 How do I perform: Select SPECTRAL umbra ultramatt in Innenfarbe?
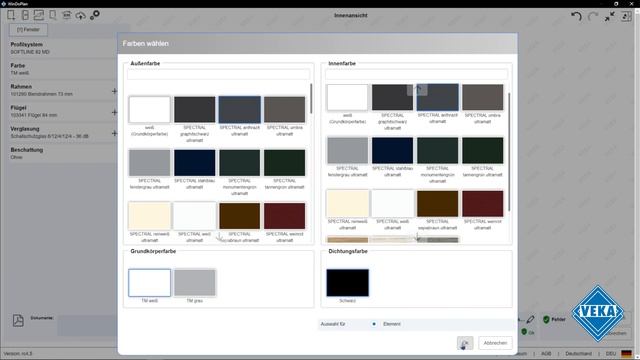[482, 97]
